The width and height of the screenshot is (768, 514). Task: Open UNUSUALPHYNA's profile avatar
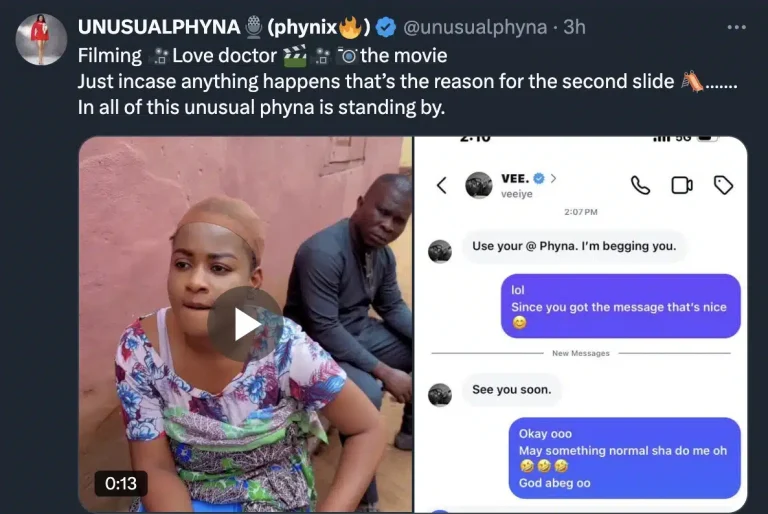(x=41, y=39)
